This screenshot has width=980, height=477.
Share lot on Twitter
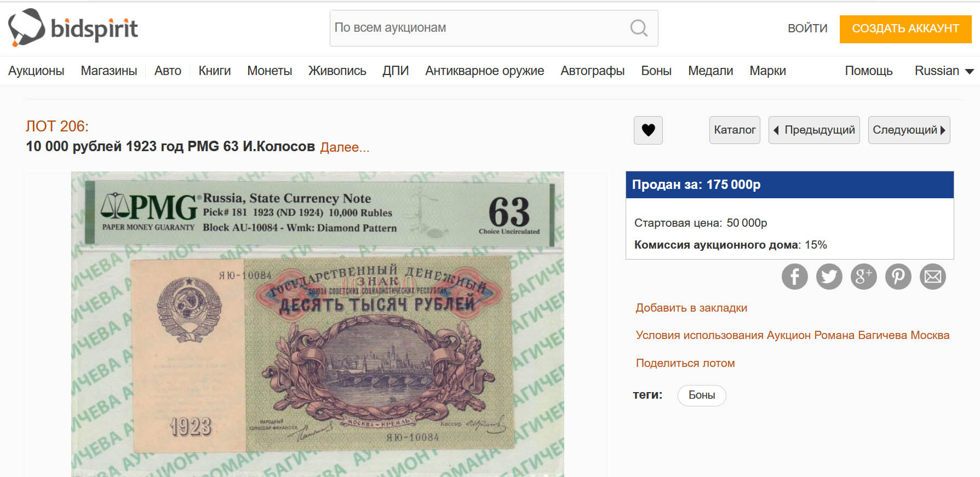829,277
